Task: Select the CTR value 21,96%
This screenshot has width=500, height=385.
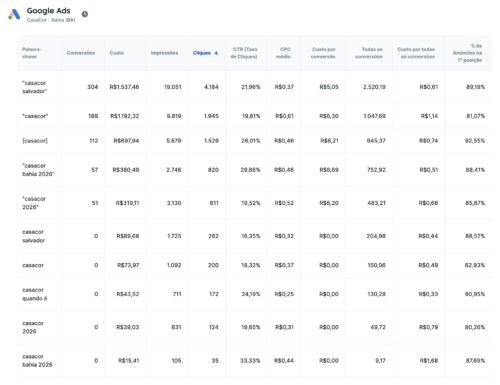Action: point(251,87)
